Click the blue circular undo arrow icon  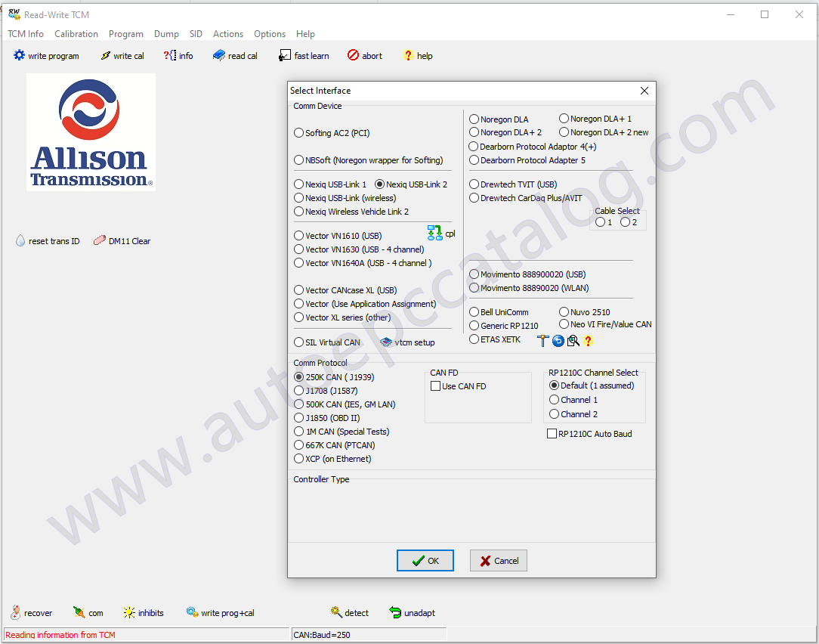click(x=558, y=341)
